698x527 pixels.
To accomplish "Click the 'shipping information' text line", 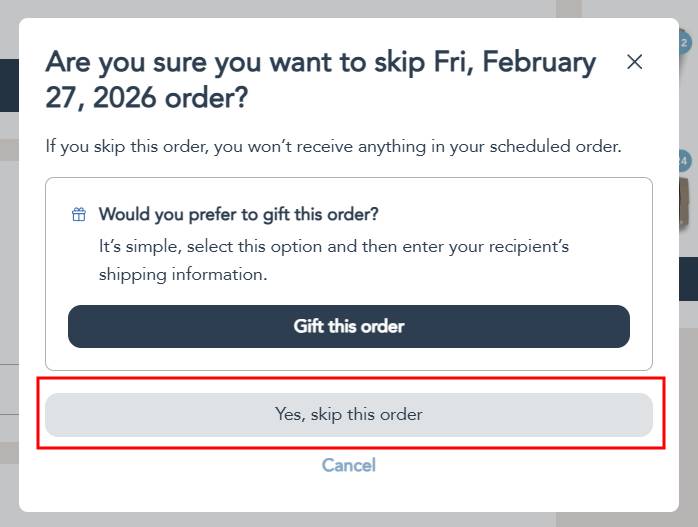I will [183, 274].
